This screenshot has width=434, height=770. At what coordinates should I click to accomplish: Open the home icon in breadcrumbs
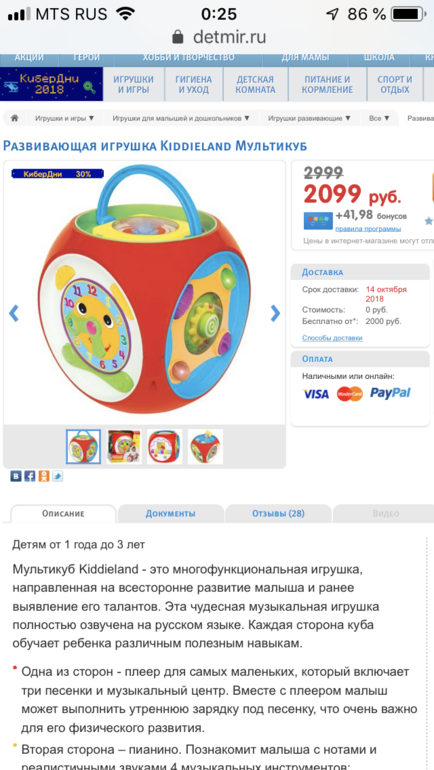[x=15, y=118]
